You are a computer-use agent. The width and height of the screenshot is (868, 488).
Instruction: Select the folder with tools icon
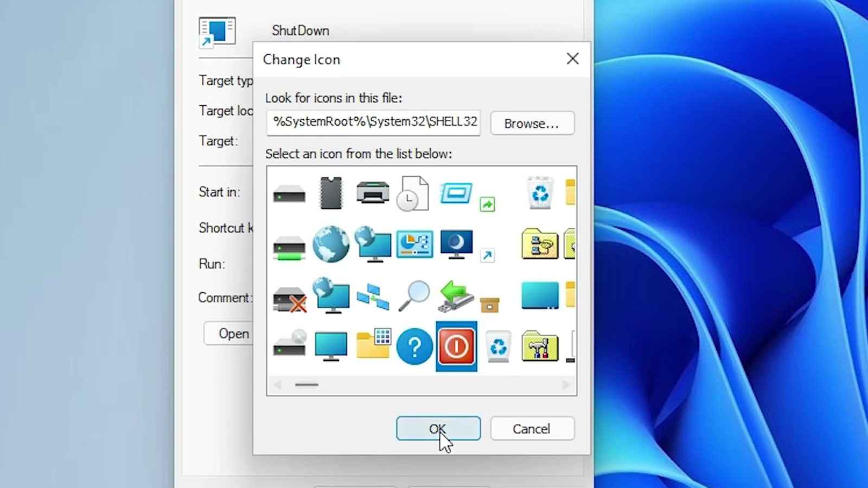[x=539, y=346]
